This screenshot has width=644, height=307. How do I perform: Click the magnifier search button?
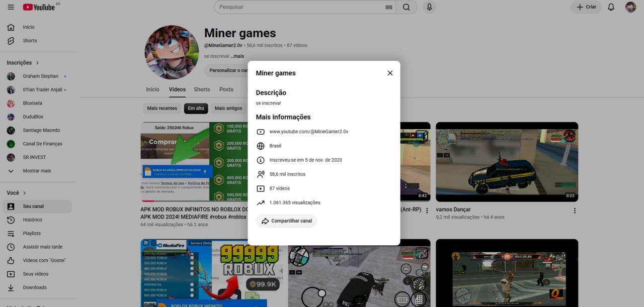(x=407, y=7)
